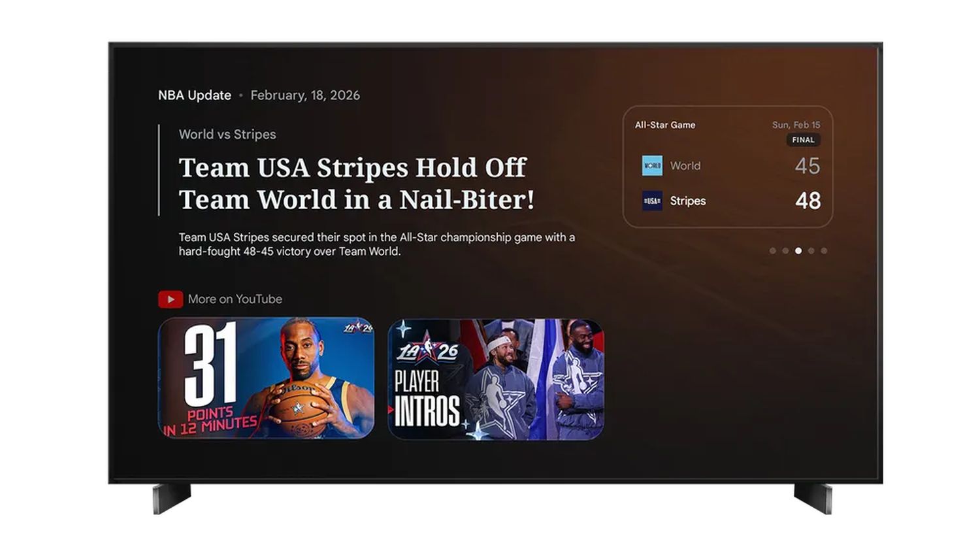This screenshot has height=551, width=980.
Task: Click the All-Star Game card title
Action: coord(665,125)
